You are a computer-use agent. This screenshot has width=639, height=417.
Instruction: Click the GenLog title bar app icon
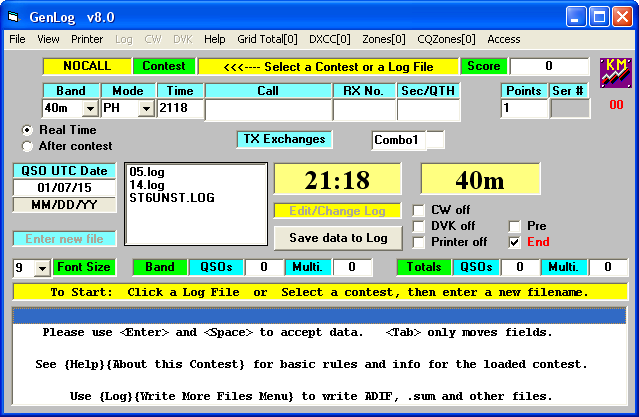(14, 17)
